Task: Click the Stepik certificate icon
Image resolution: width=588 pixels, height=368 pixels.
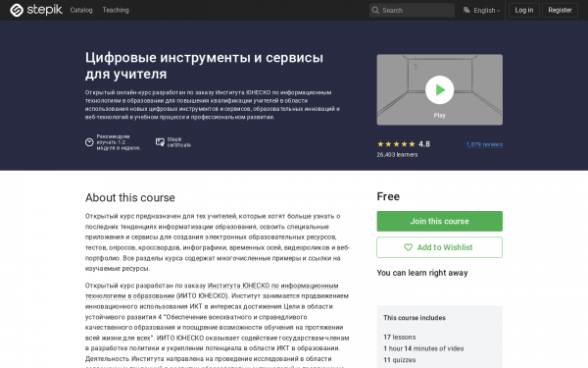Action: 160,142
